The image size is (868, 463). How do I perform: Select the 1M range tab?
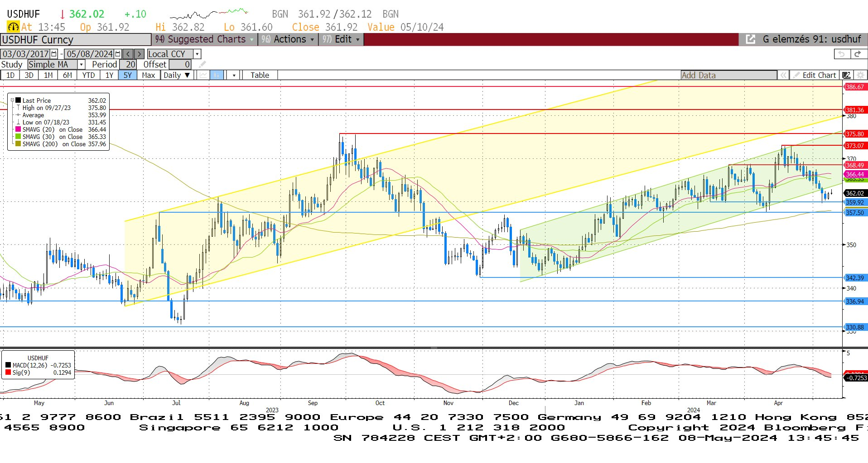click(48, 75)
